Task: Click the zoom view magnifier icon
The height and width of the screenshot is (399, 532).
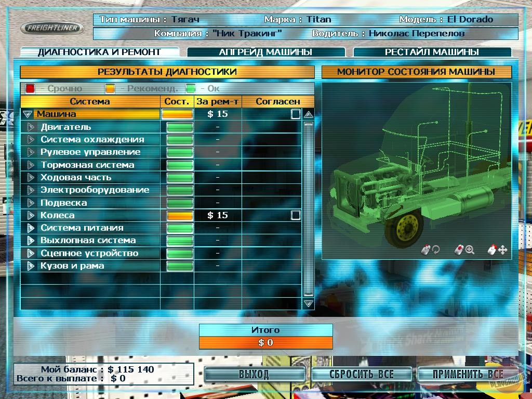Action: pos(464,250)
